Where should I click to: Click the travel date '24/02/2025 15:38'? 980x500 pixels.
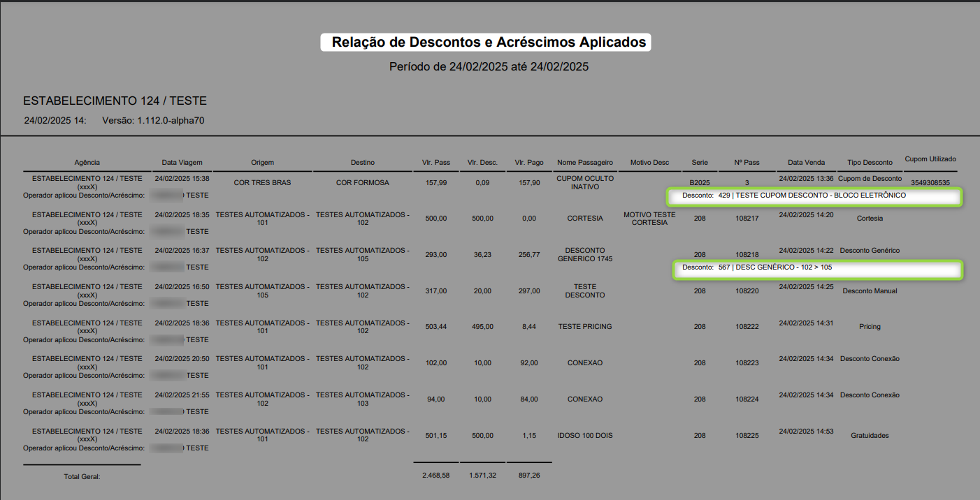(182, 179)
